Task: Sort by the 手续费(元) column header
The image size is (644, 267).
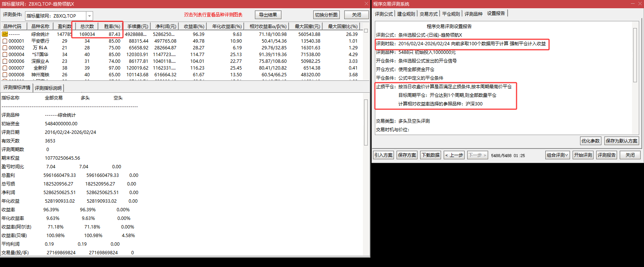Action: point(138,27)
